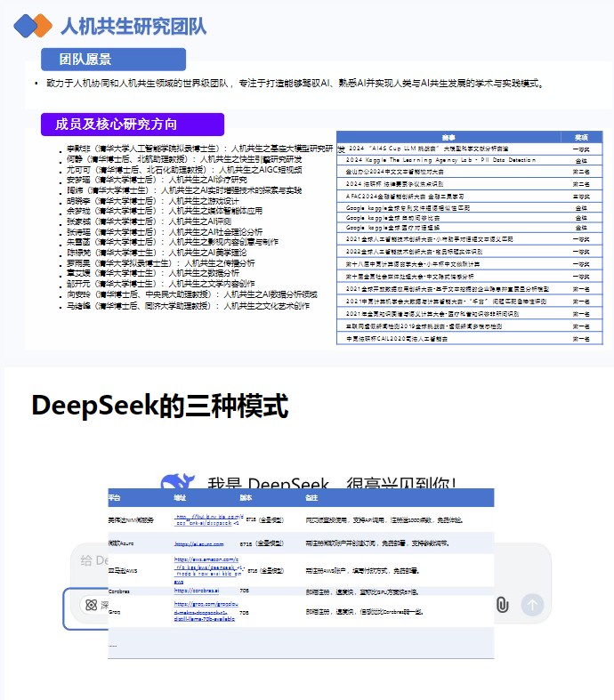Click the 三等奖 cell in the AFAC2024 row
This screenshot has height=700, width=614.
tap(581, 197)
